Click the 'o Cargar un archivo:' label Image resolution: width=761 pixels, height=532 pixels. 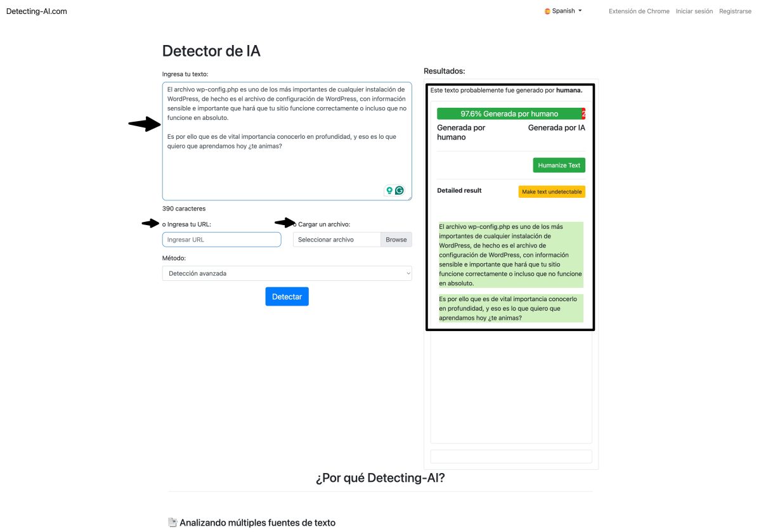pos(322,224)
